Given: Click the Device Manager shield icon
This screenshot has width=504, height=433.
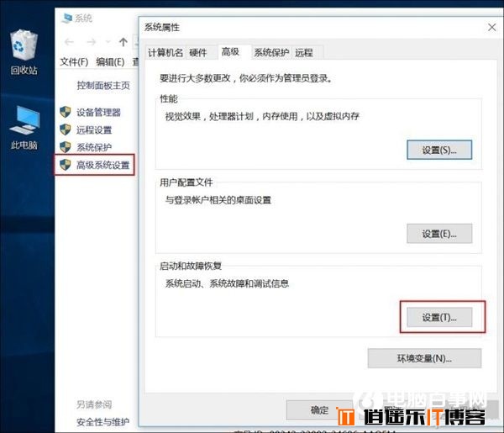Looking at the screenshot, I should coord(66,112).
